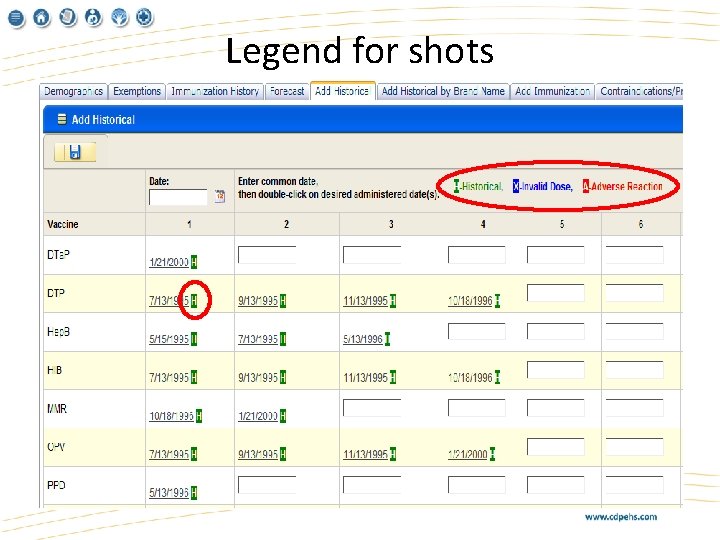Open the round medical cross icon
Viewport: 720px width, 540px height.
point(145,18)
